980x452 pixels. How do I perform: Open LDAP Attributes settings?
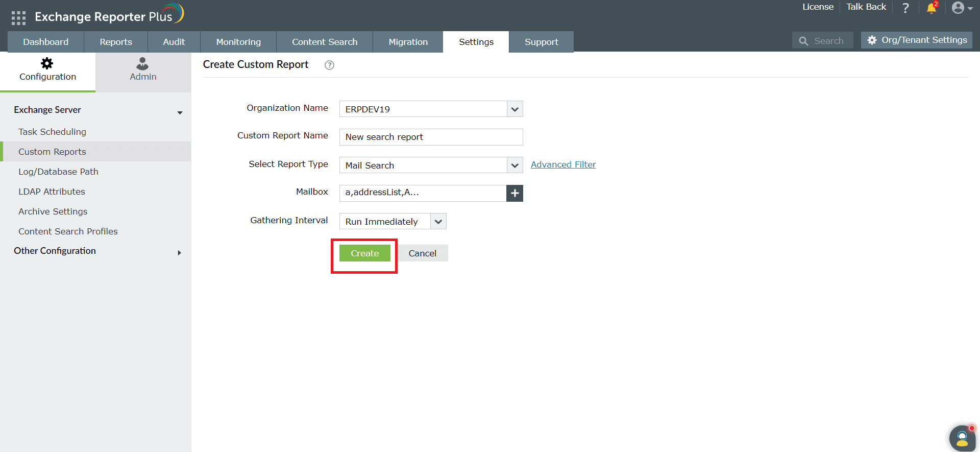[x=52, y=192]
